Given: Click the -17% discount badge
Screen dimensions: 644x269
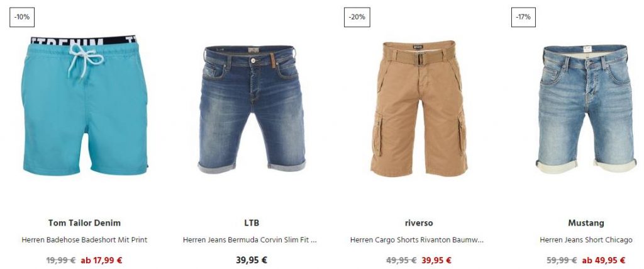Looking at the screenshot, I should pos(523,17).
